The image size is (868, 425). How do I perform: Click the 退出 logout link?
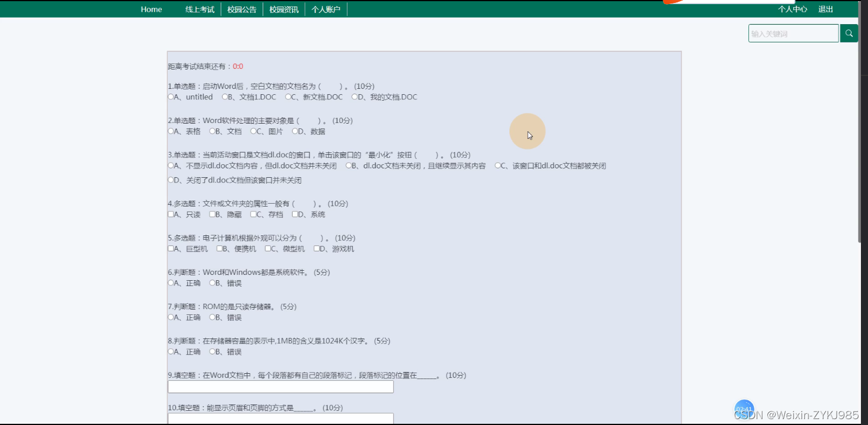click(826, 9)
